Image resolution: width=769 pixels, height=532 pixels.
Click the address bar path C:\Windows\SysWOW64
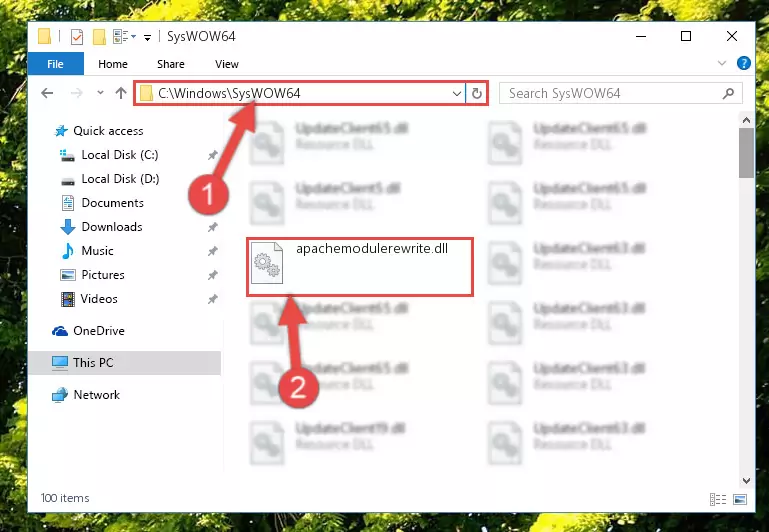[x=229, y=93]
